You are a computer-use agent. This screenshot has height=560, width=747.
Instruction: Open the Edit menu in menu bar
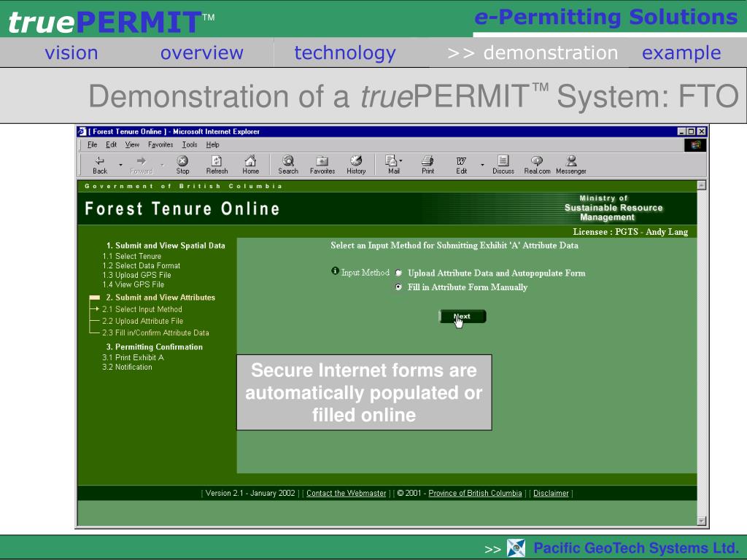pyautogui.click(x=111, y=145)
